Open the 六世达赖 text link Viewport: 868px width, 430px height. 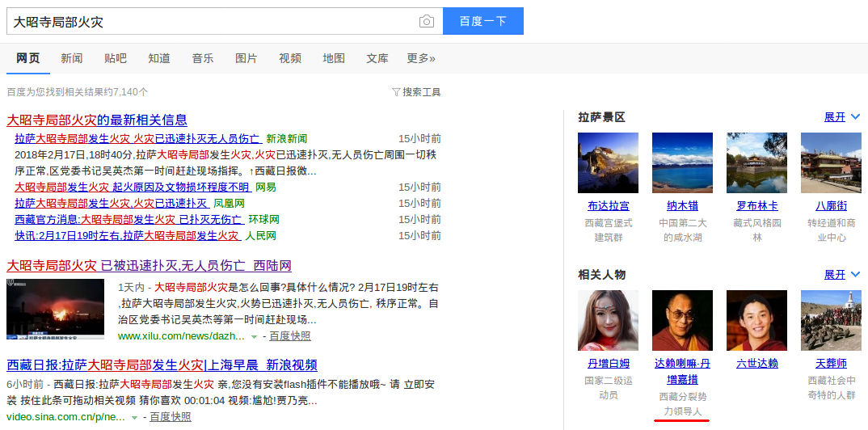[x=756, y=364]
